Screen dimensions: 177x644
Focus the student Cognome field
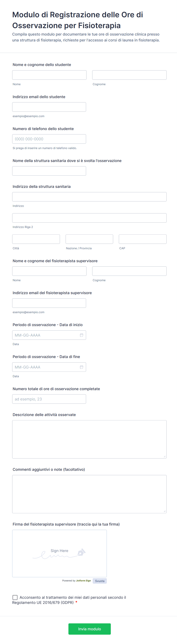[129, 75]
